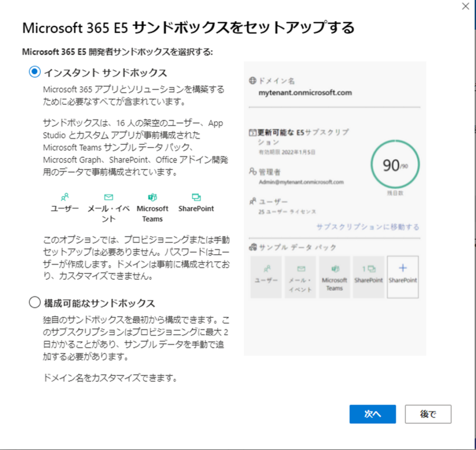This screenshot has width=476, height=450.
Task: Click the メール・イベント feature icon
Action: (108, 196)
